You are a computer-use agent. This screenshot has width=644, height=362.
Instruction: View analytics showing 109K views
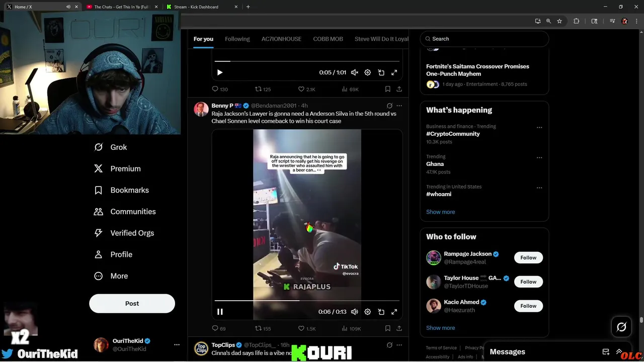(351, 328)
